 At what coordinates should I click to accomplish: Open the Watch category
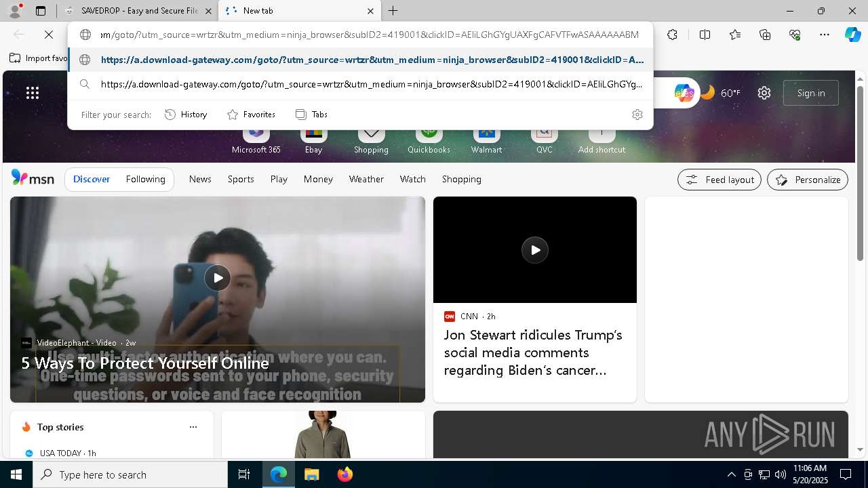click(x=412, y=179)
